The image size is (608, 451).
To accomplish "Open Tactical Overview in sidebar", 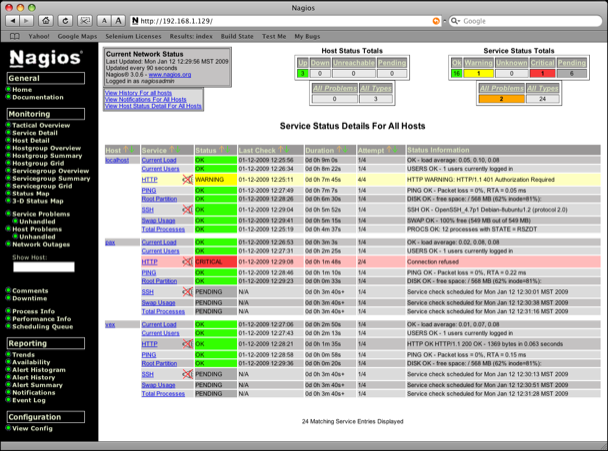I will [x=41, y=125].
